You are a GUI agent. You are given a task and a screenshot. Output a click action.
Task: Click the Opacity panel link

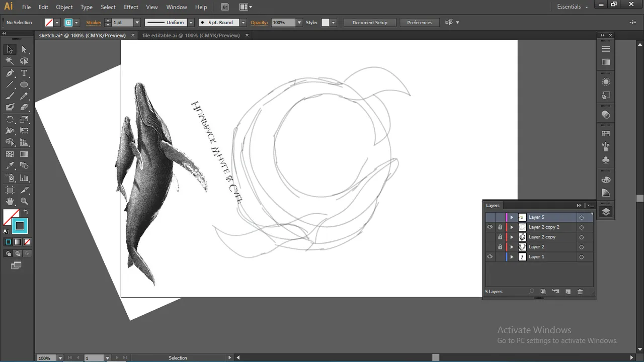(x=259, y=23)
